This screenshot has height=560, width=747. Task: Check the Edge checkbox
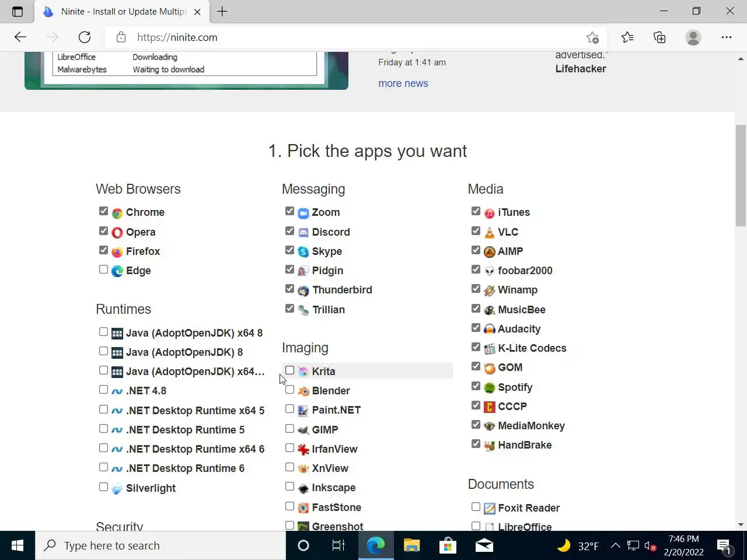103,269
